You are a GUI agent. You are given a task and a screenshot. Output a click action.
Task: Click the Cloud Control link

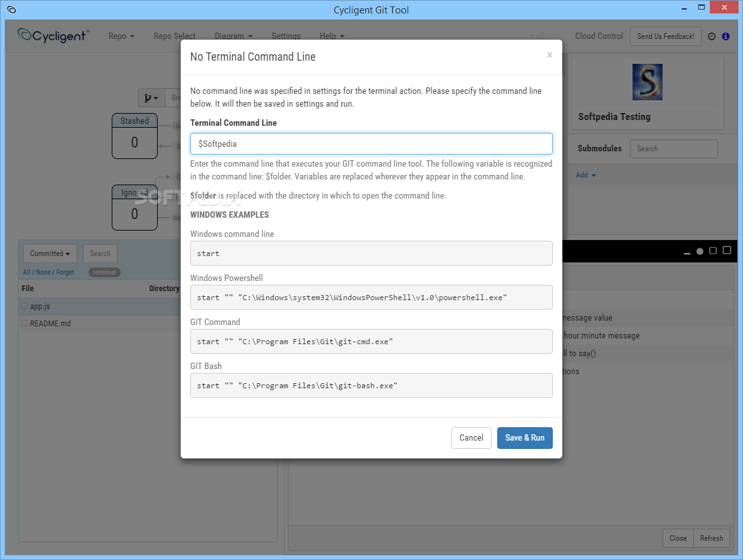tap(599, 36)
